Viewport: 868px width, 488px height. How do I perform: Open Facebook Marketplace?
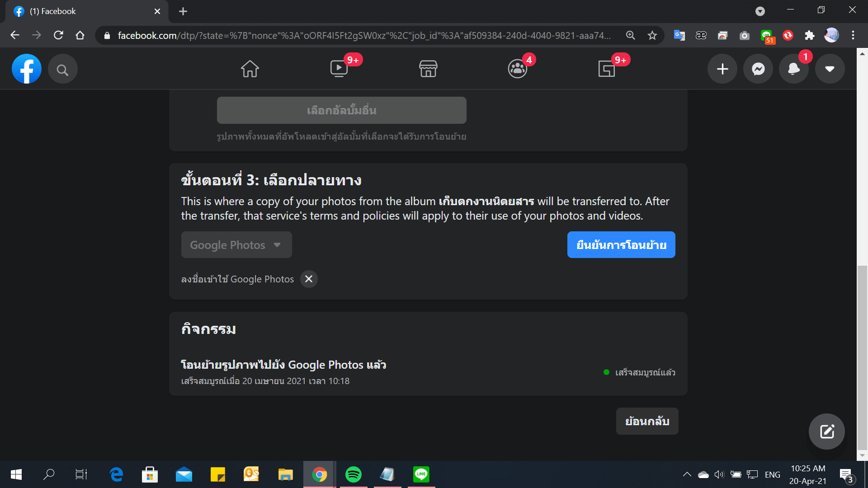pyautogui.click(x=428, y=69)
